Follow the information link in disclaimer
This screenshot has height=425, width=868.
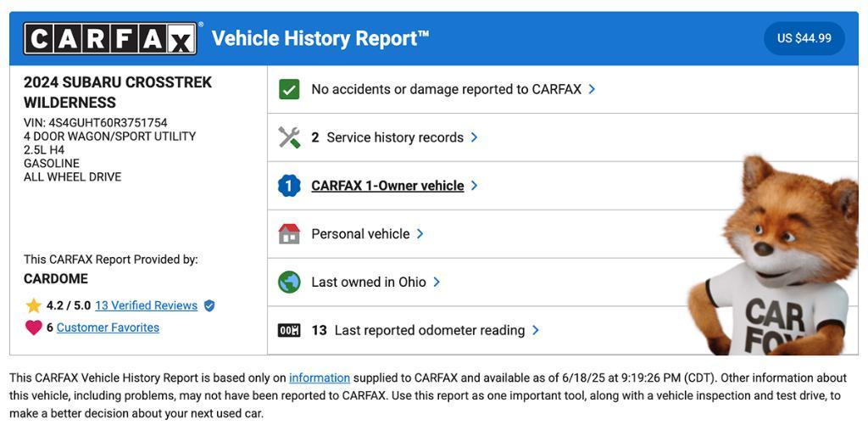320,377
